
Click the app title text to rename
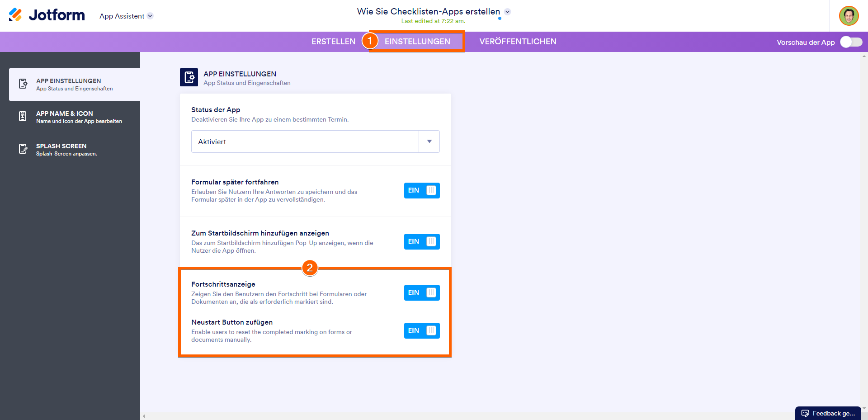click(x=428, y=12)
